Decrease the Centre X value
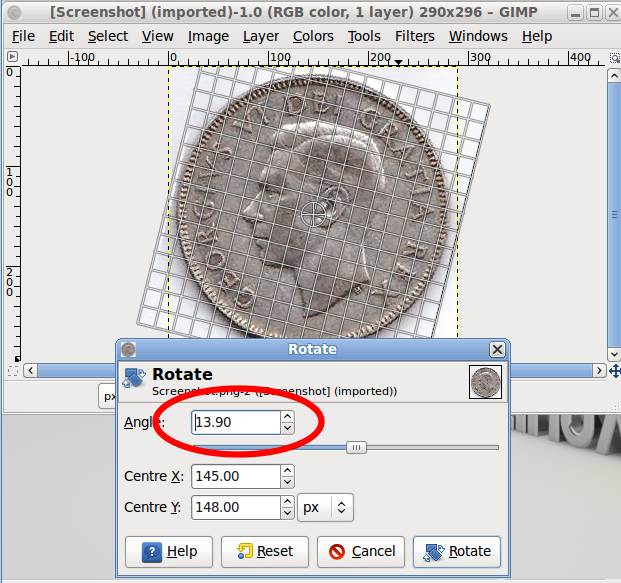621x583 pixels. tap(288, 482)
